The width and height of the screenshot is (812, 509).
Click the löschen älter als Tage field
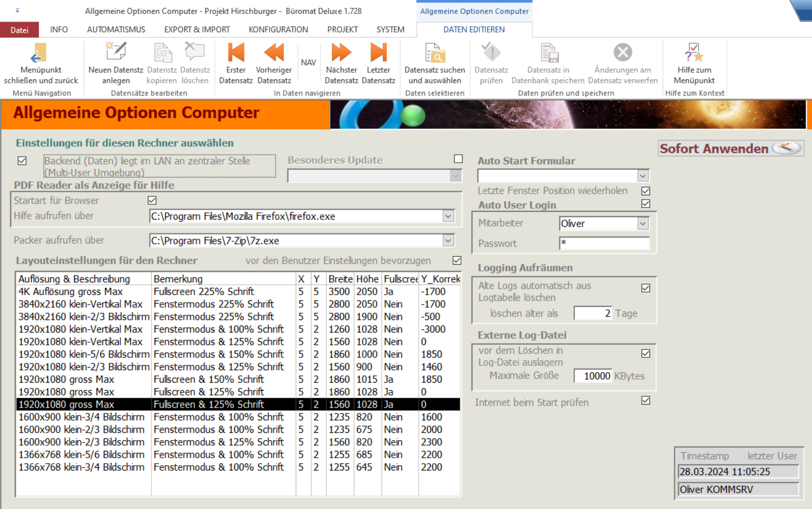tap(592, 314)
